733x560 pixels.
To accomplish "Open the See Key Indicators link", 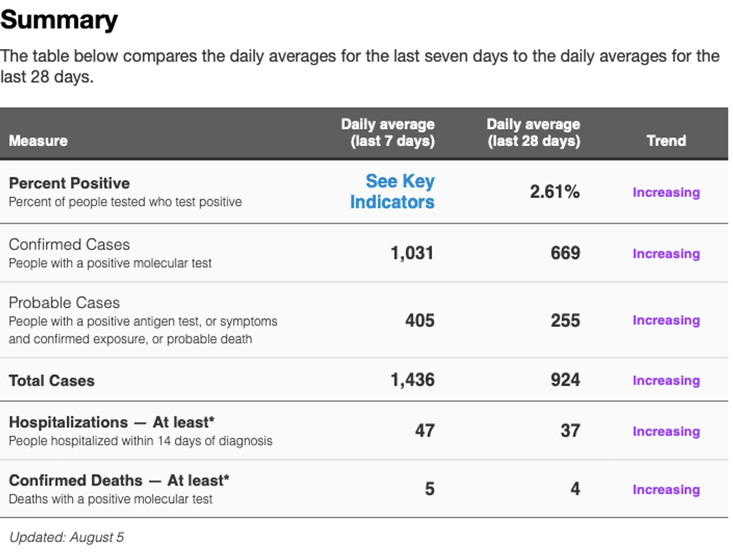I will tap(393, 191).
